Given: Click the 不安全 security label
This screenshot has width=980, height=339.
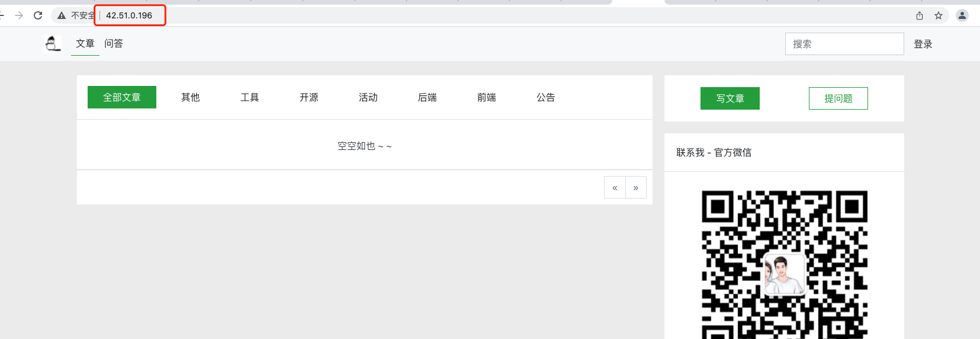Looking at the screenshot, I should 83,15.
